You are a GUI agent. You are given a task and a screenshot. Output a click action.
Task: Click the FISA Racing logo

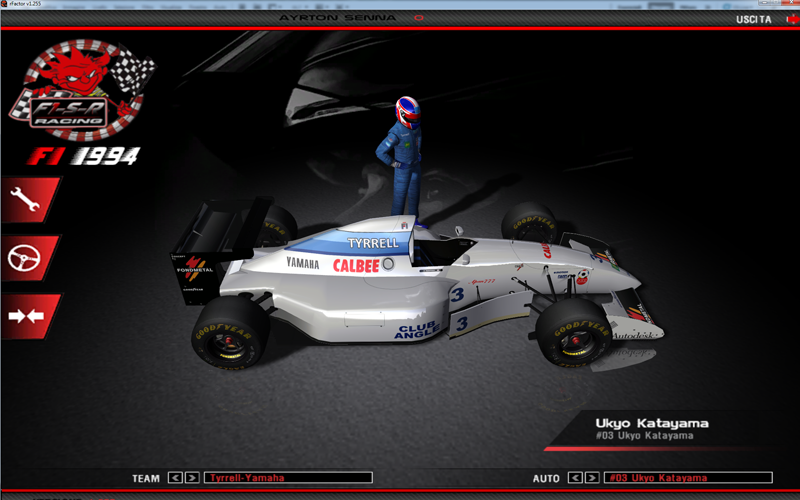pos(82,90)
